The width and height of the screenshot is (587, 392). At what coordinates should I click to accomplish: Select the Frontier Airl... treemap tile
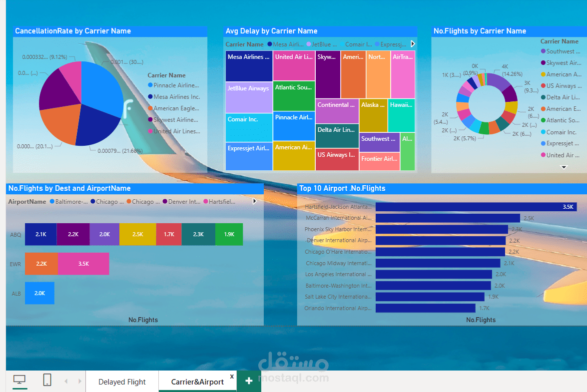point(379,162)
